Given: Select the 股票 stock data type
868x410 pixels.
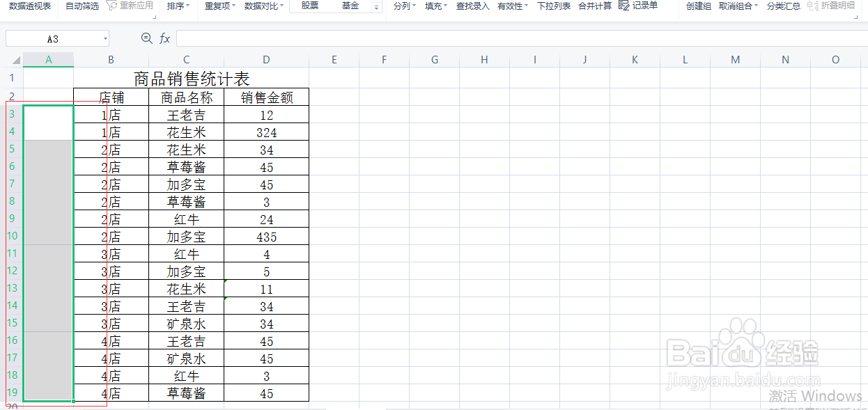Looking at the screenshot, I should click(x=310, y=6).
